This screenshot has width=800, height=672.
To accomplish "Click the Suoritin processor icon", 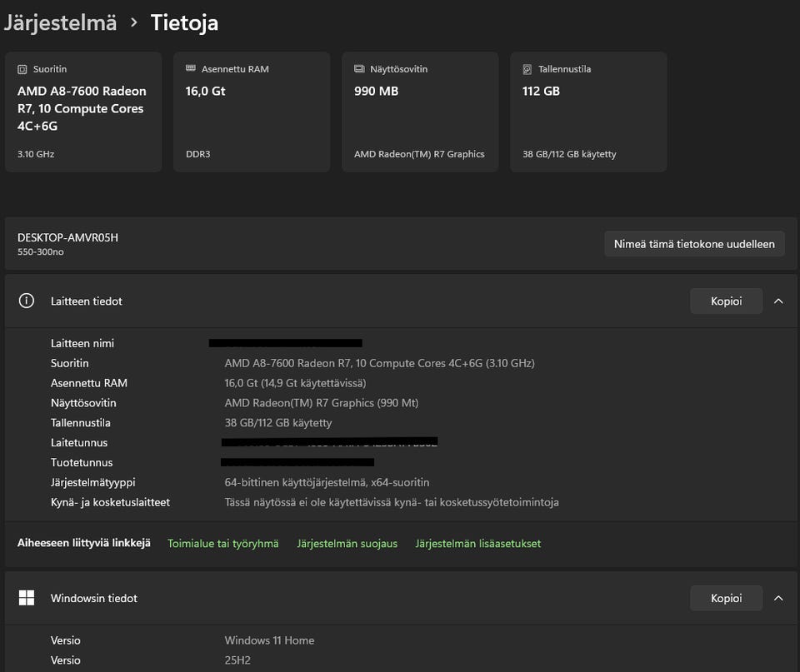I will click(22, 69).
